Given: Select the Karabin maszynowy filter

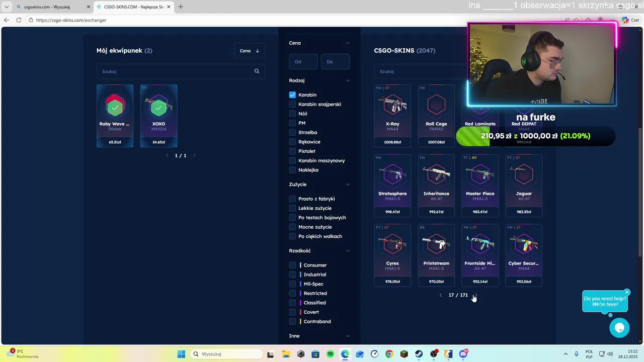Looking at the screenshot, I should (x=292, y=160).
